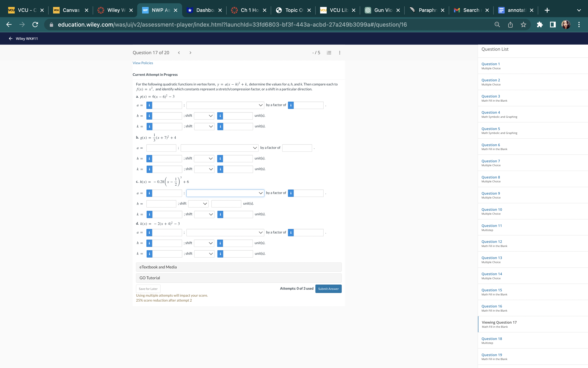Open the zoom magnifier in address bar
Viewport: 588px width, 368px height.
coord(497,25)
